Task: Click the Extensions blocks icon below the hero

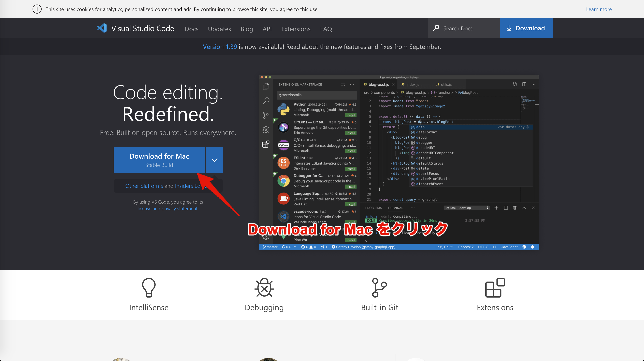Action: click(495, 288)
